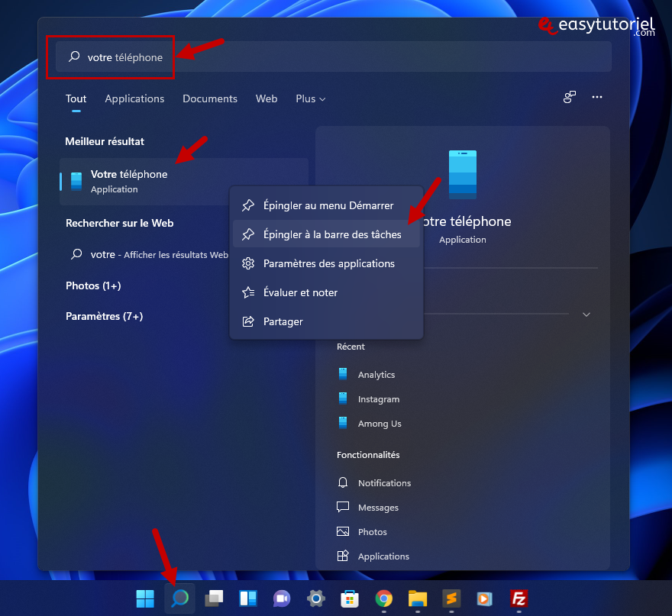Open Task View from the taskbar

click(214, 598)
